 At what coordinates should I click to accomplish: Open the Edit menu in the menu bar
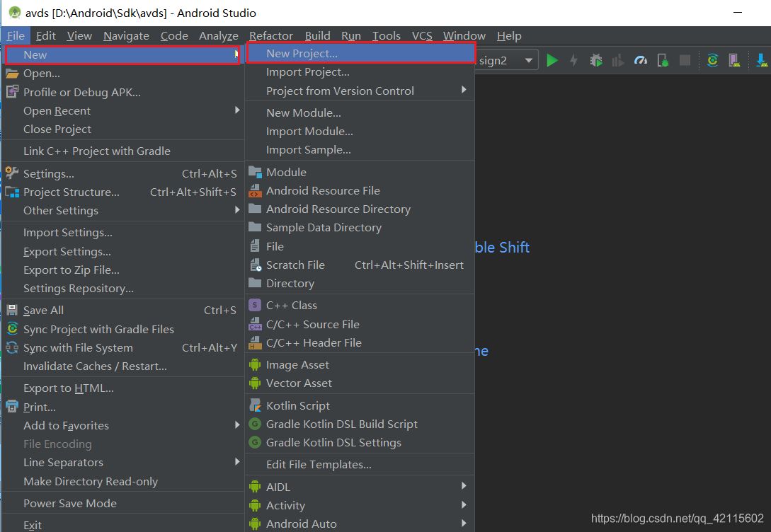46,36
